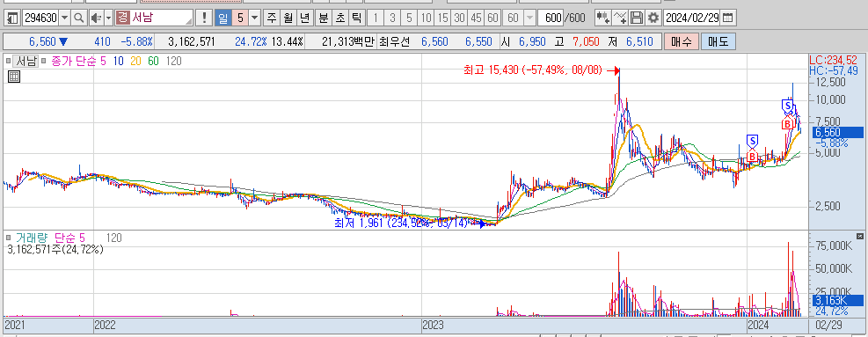Viewport: 868px width, 337px height.
Task: Close the volume pane with X icon
Action: tap(860, 236)
